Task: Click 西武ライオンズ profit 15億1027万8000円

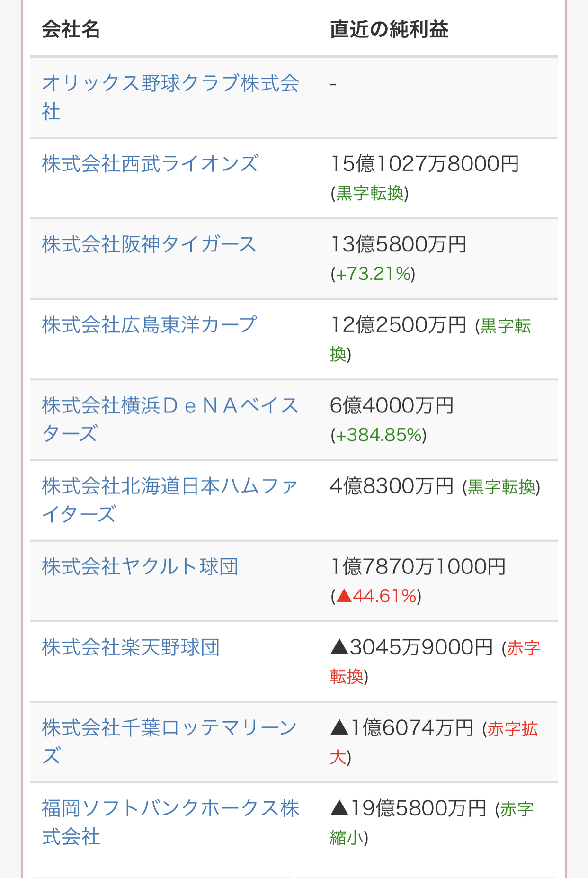Action: pyautogui.click(x=425, y=164)
